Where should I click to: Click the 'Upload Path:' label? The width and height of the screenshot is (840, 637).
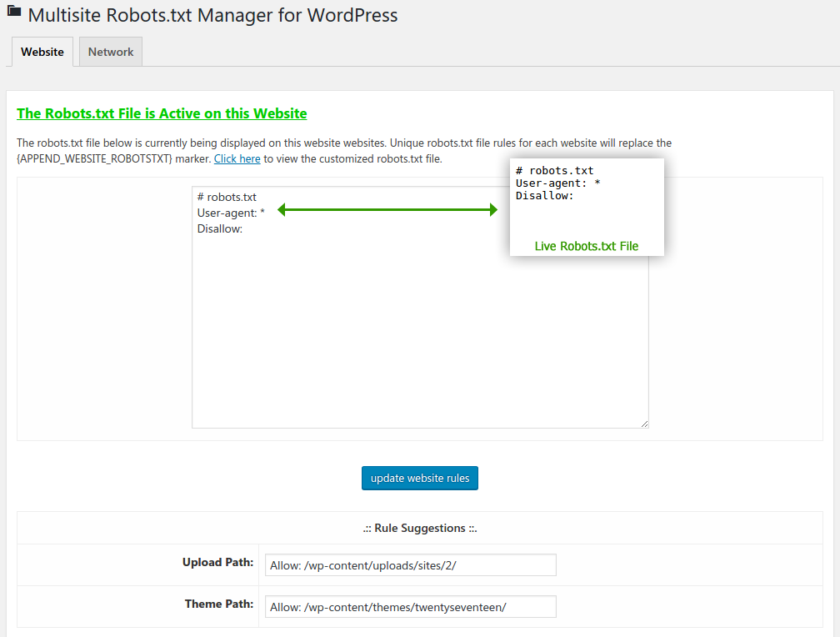pyautogui.click(x=217, y=562)
